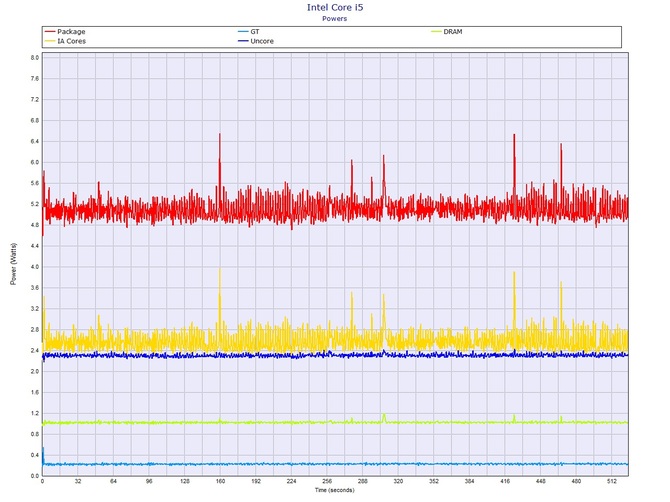670x502 pixels.
Task: Click the Time (seconds) axis label
Action: (x=335, y=490)
